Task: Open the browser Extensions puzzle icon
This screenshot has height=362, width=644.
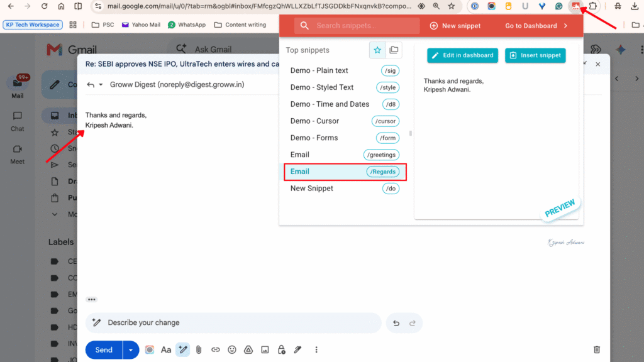Action: (x=592, y=6)
